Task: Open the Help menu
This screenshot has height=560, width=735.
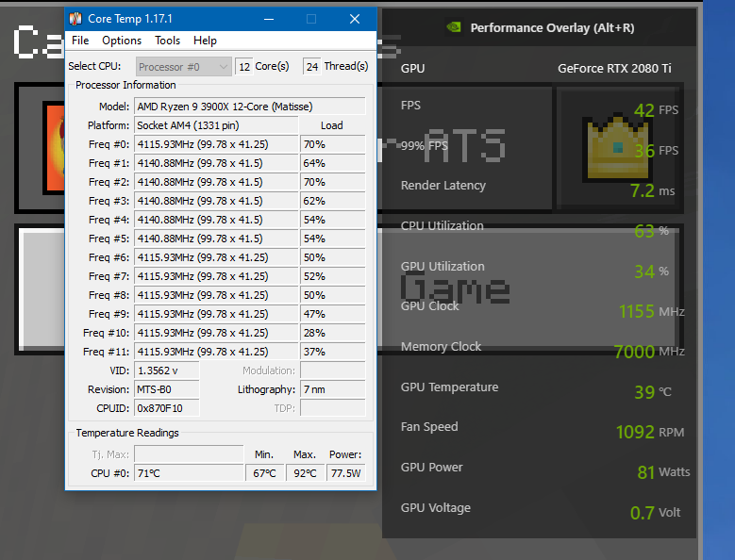Action: [x=205, y=41]
